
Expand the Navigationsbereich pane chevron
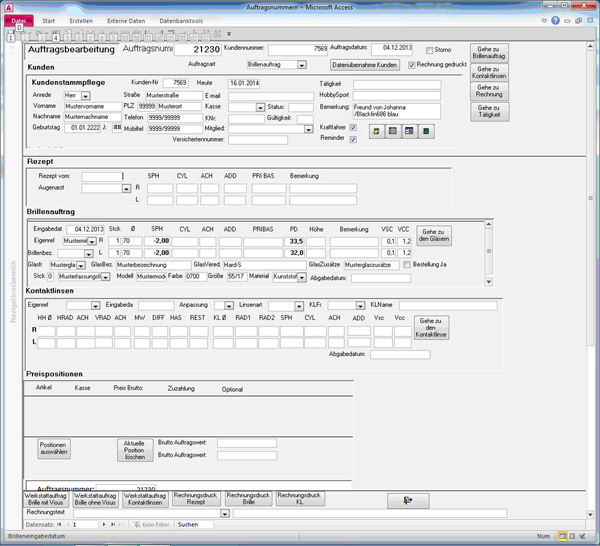pos(11,47)
